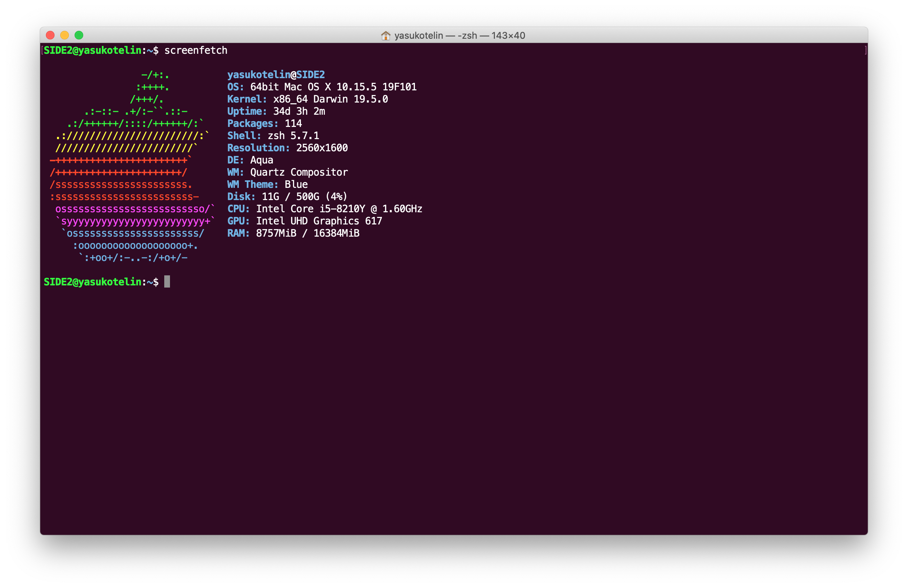The width and height of the screenshot is (908, 588).
Task: Click the terminal window title text
Action: click(x=459, y=35)
